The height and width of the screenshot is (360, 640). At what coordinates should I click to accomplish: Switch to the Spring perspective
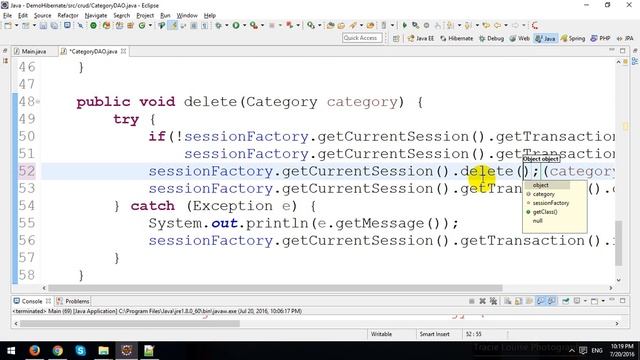click(573, 38)
